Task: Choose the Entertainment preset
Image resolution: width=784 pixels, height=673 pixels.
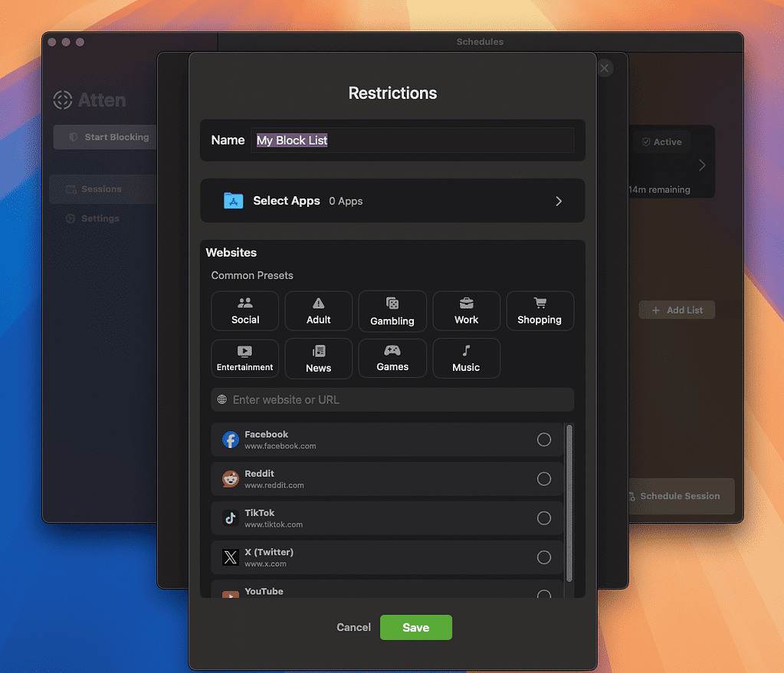Action: 244,359
